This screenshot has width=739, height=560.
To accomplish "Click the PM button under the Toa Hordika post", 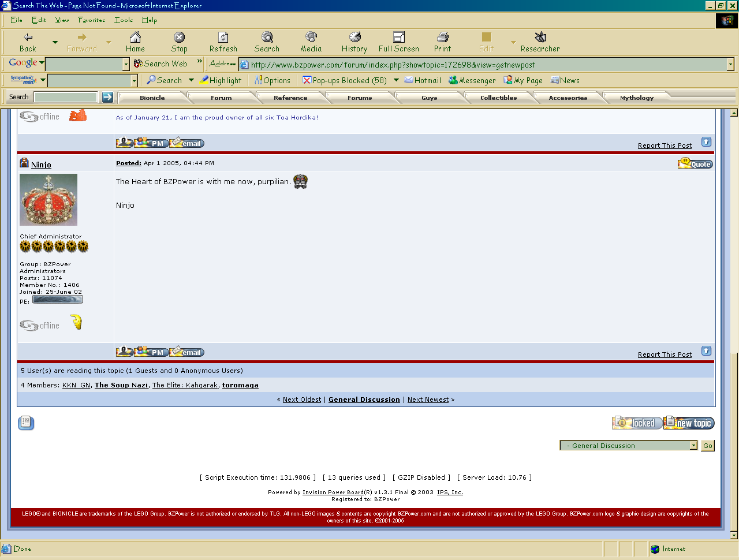I will 151,143.
